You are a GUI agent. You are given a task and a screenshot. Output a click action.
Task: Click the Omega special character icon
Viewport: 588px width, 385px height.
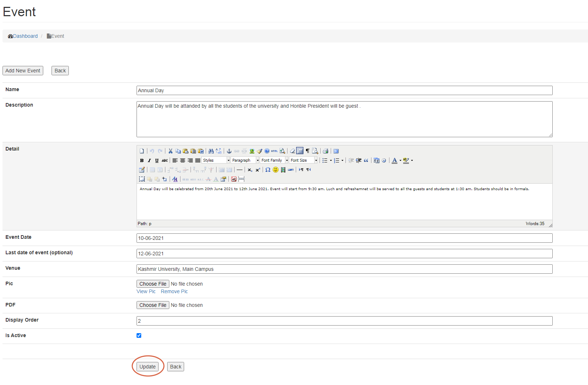pos(268,170)
